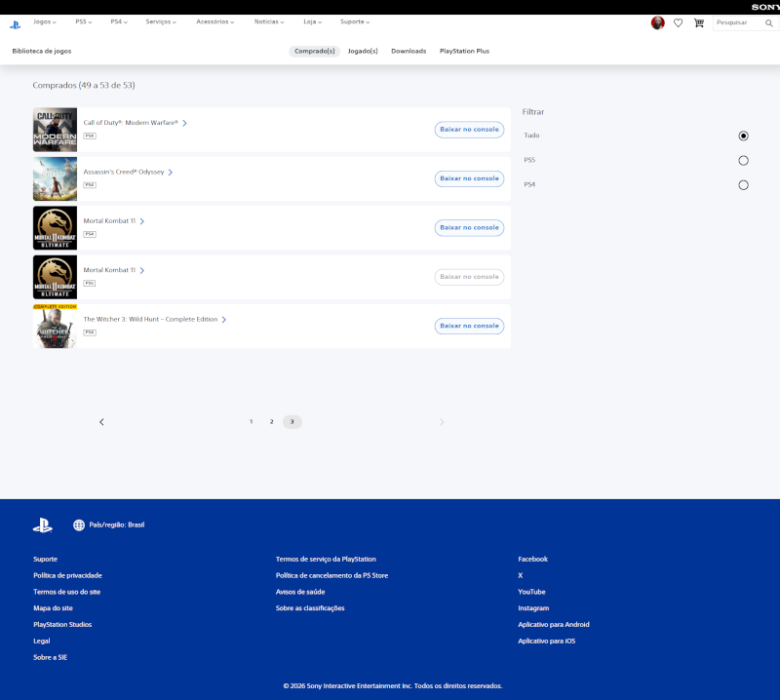Open the PlayStation Plus tab
Image resolution: width=780 pixels, height=700 pixels.
tap(464, 51)
